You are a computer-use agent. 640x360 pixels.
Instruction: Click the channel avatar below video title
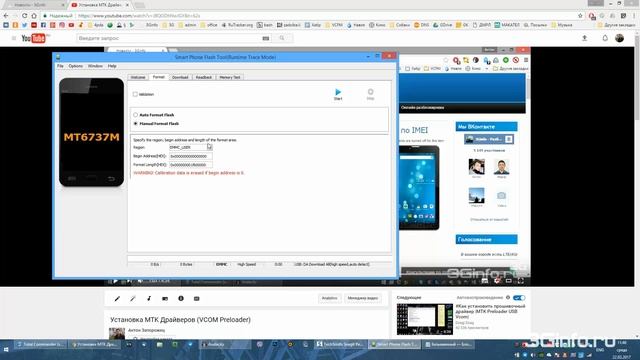(x=117, y=333)
